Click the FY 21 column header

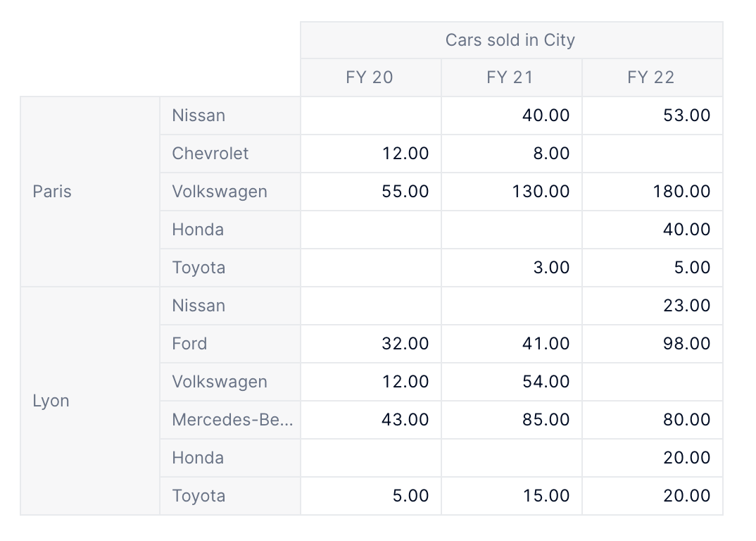click(511, 77)
